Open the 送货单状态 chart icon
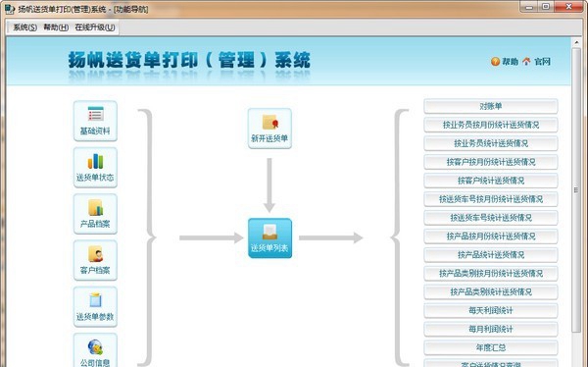The image size is (588, 367). (x=95, y=167)
